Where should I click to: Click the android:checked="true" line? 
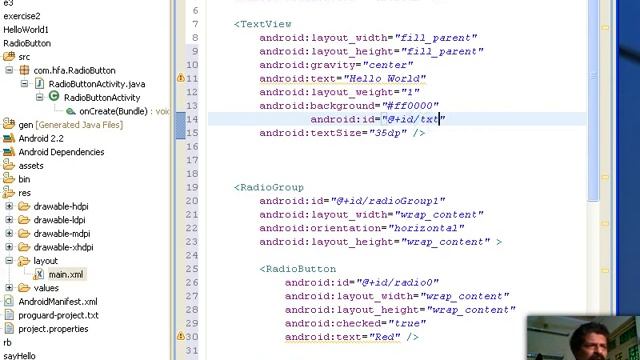pyautogui.click(x=355, y=323)
